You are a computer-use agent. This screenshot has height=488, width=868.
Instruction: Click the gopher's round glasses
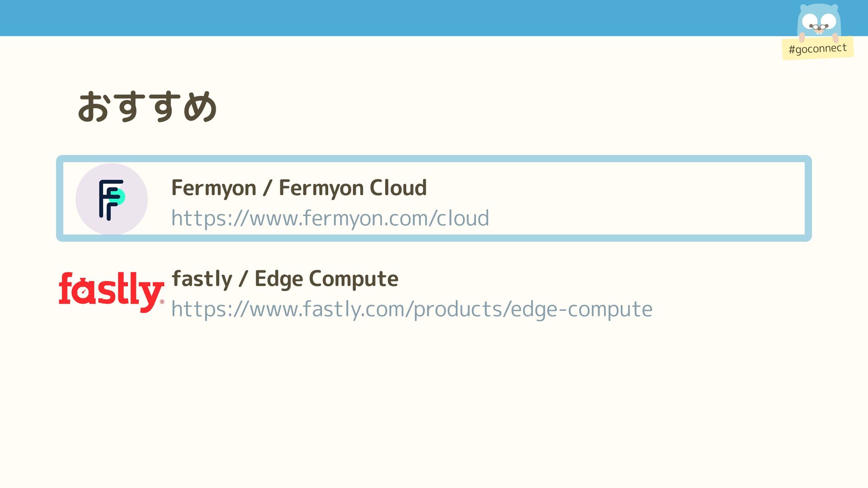pos(819,27)
